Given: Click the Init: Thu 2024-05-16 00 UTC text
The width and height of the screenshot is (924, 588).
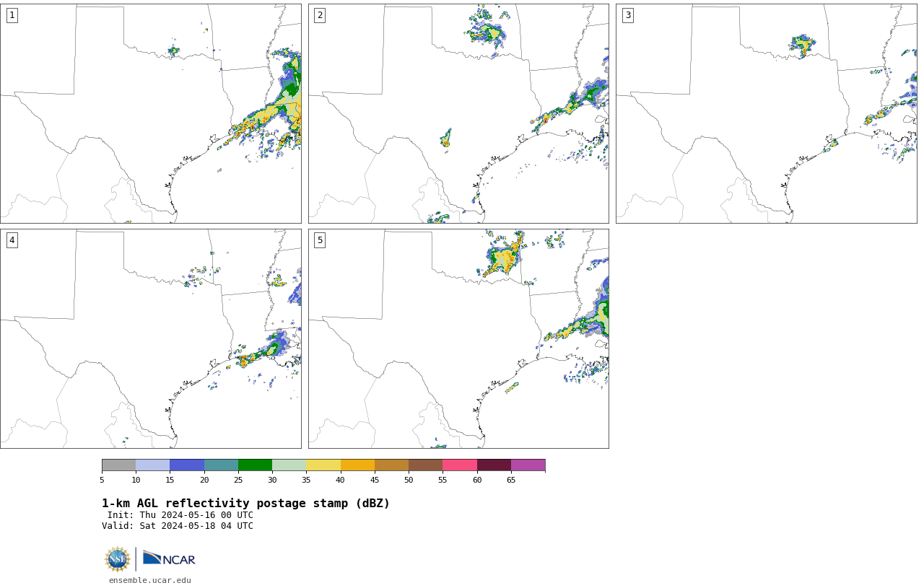Looking at the screenshot, I should [180, 515].
